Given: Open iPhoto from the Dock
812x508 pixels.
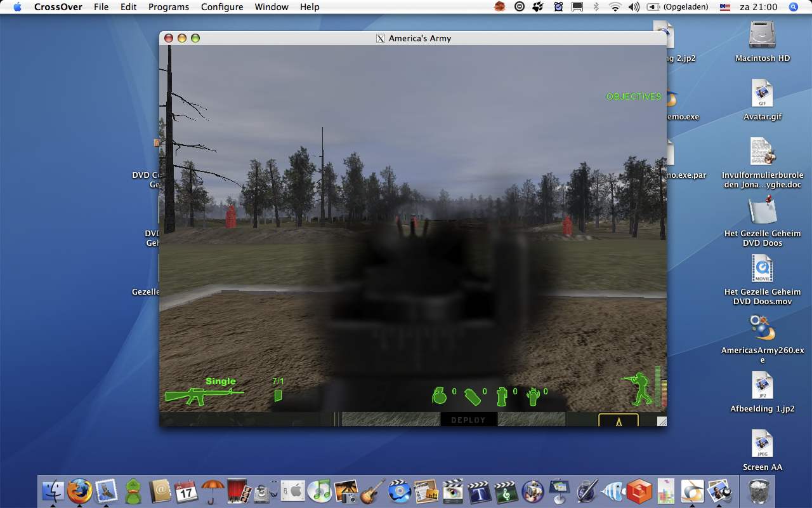Looking at the screenshot, I should click(x=346, y=491).
